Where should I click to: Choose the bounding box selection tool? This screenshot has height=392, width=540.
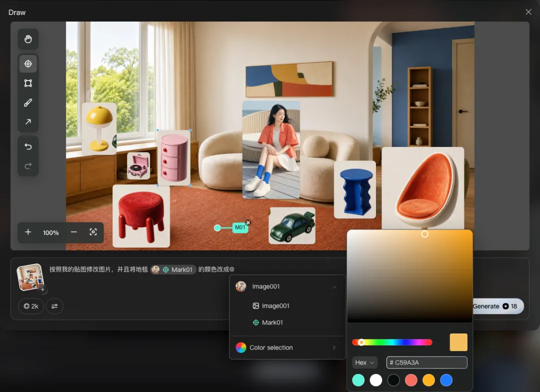(x=28, y=83)
